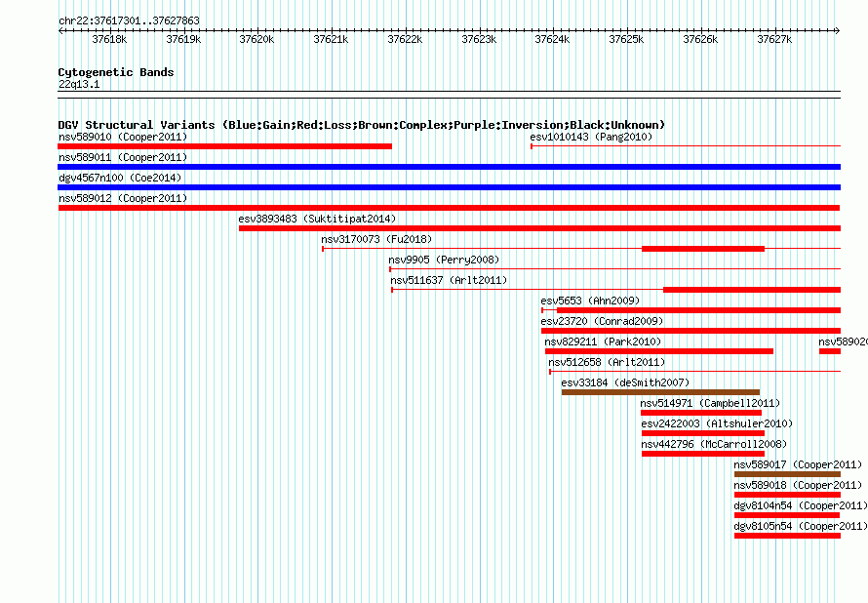The height and width of the screenshot is (603, 868).
Task: Click the red bar under nsv589018
Action: (x=787, y=495)
